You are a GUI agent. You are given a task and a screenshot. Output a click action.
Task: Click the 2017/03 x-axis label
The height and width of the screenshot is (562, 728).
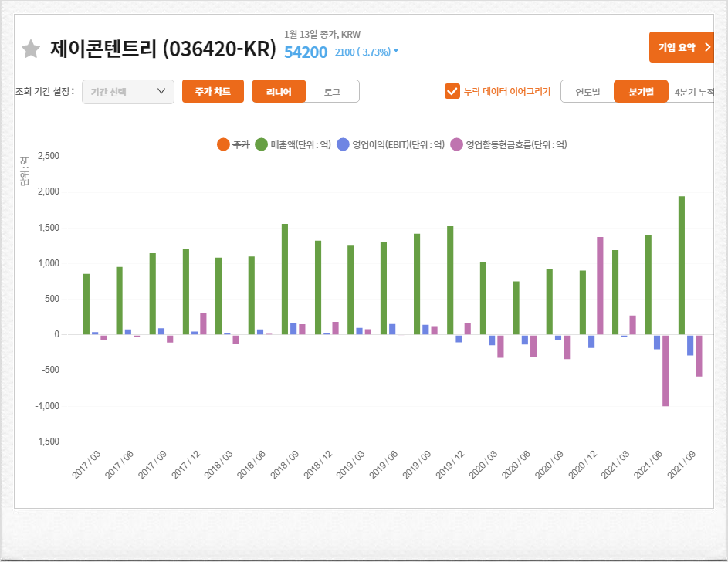pyautogui.click(x=86, y=465)
